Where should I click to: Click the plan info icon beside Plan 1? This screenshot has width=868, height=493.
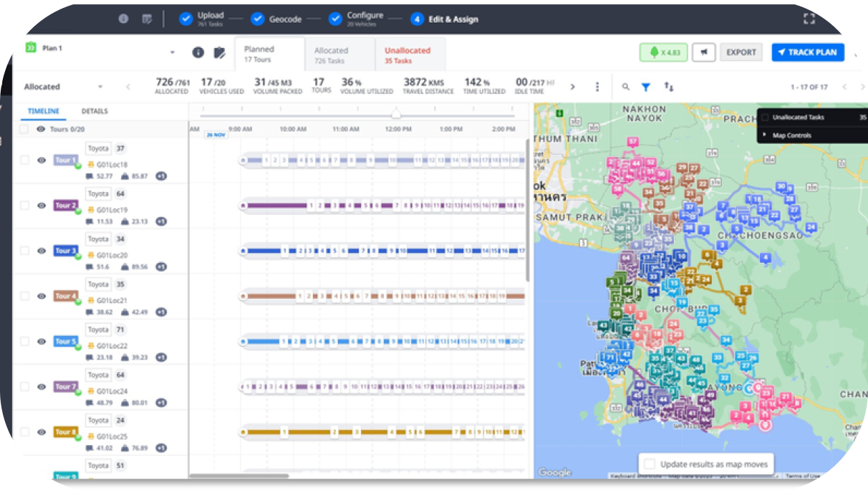tap(198, 52)
